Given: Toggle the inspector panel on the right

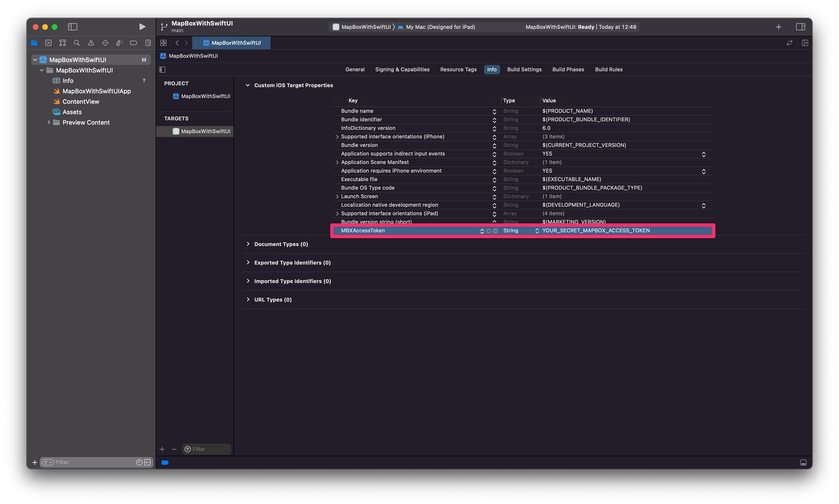Looking at the screenshot, I should coord(800,27).
